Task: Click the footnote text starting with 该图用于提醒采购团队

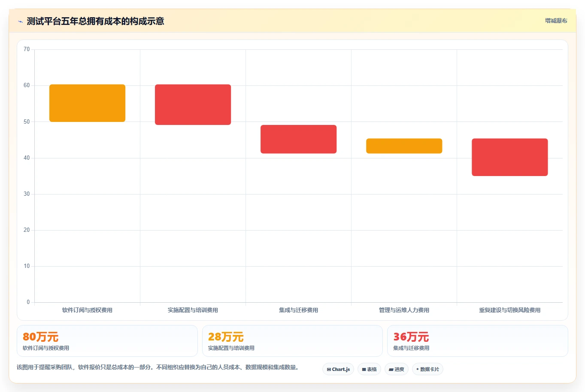Action: [x=158, y=368]
